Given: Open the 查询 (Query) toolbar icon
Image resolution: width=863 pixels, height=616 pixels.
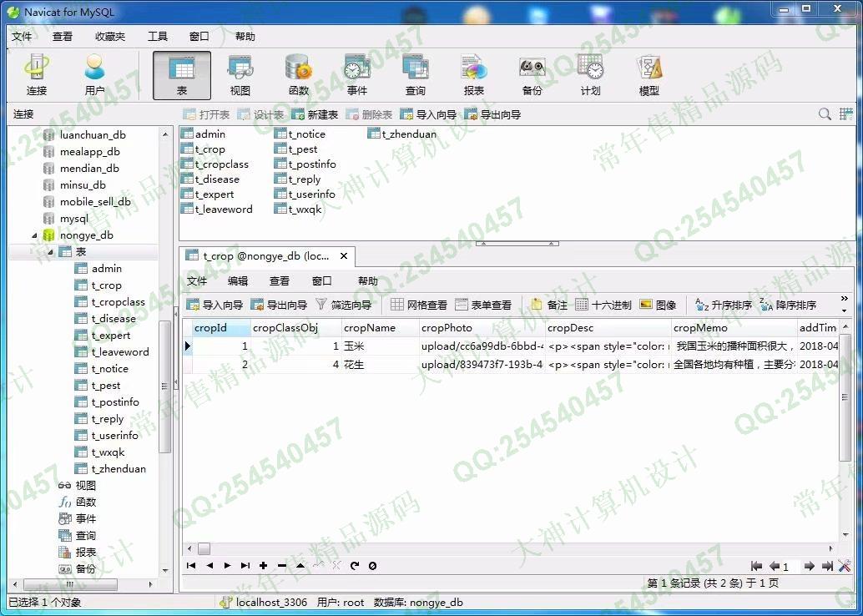Looking at the screenshot, I should click(415, 75).
